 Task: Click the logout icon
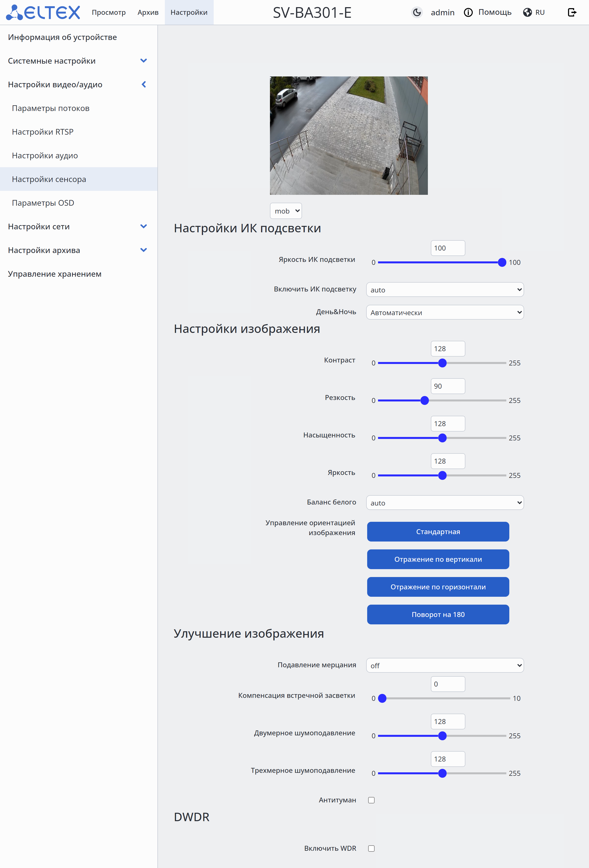[x=571, y=12]
